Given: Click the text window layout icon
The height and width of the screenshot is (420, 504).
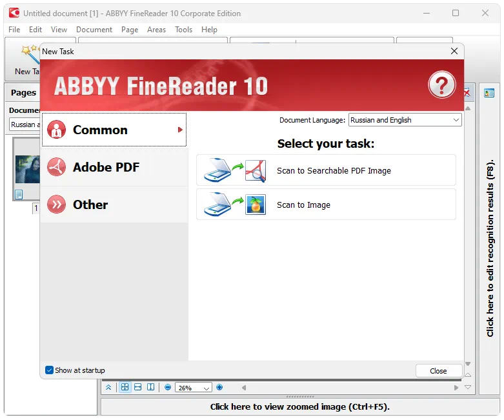Looking at the screenshot, I should pyautogui.click(x=489, y=93).
